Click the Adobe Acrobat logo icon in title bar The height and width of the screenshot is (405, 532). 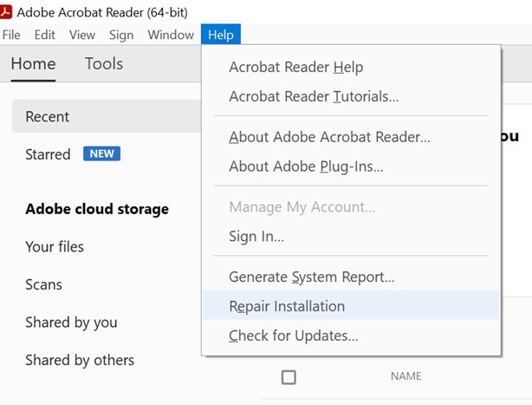[5, 12]
